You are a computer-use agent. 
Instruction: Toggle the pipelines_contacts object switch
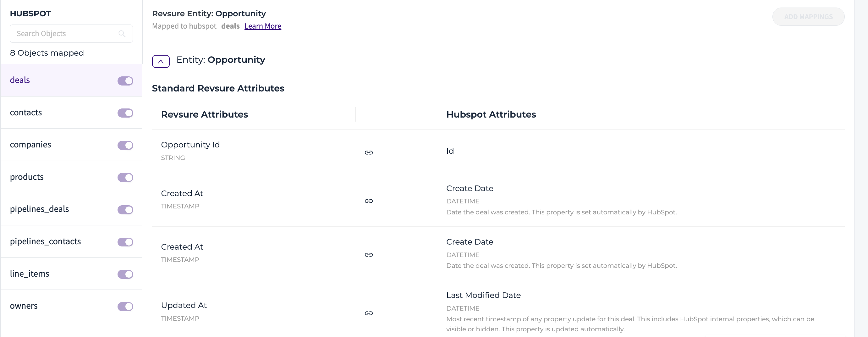tap(125, 242)
